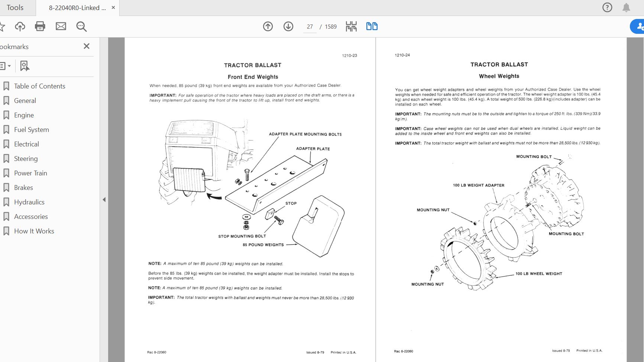Collapse the bookmarks sidebar
This screenshot has height=362, width=644.
(x=86, y=46)
